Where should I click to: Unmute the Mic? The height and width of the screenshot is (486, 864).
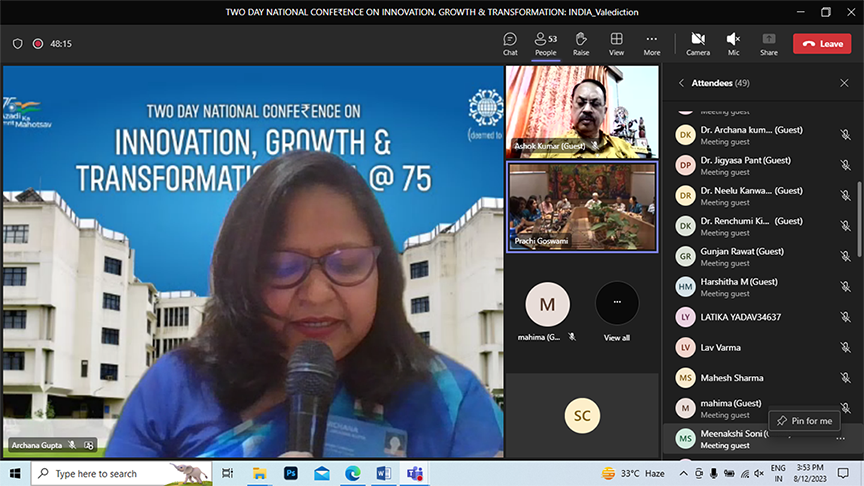[x=733, y=43]
